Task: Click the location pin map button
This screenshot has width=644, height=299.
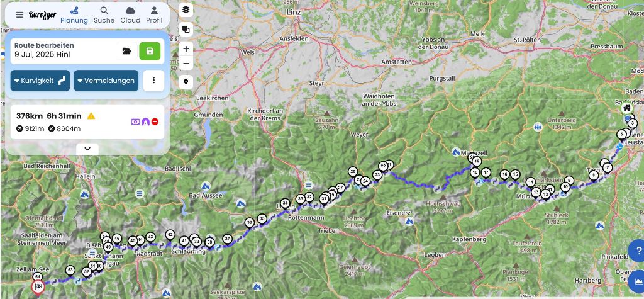Action: pos(186,82)
